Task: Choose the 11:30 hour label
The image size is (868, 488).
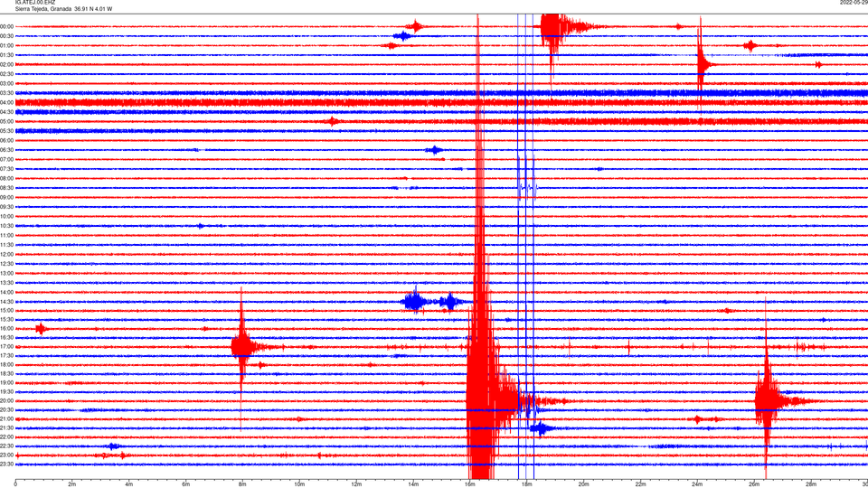Action: (6, 245)
